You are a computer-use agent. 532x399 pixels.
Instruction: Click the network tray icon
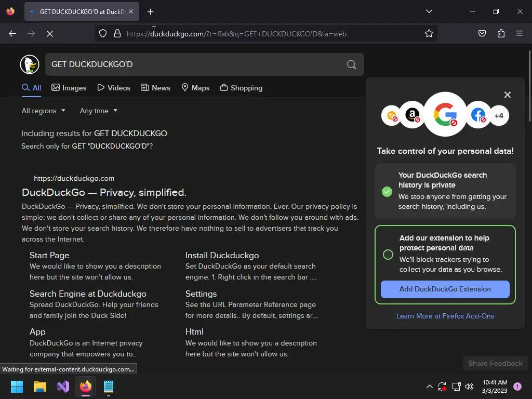click(456, 387)
